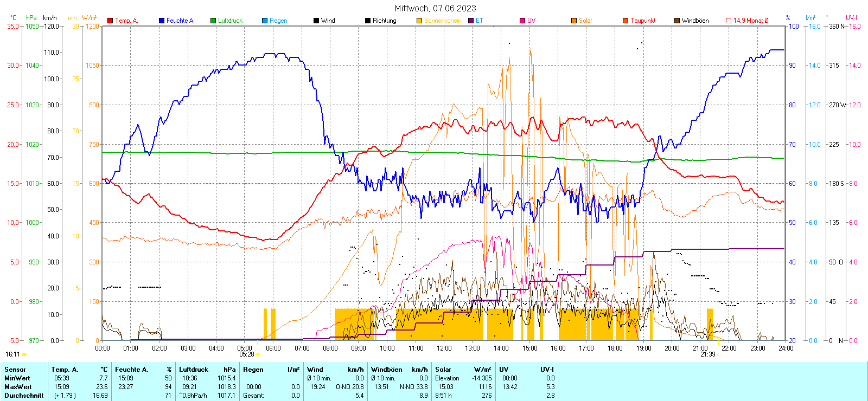Image resolution: width=868 pixels, height=401 pixels.
Task: Click the Richtung legend label
Action: coord(384,21)
